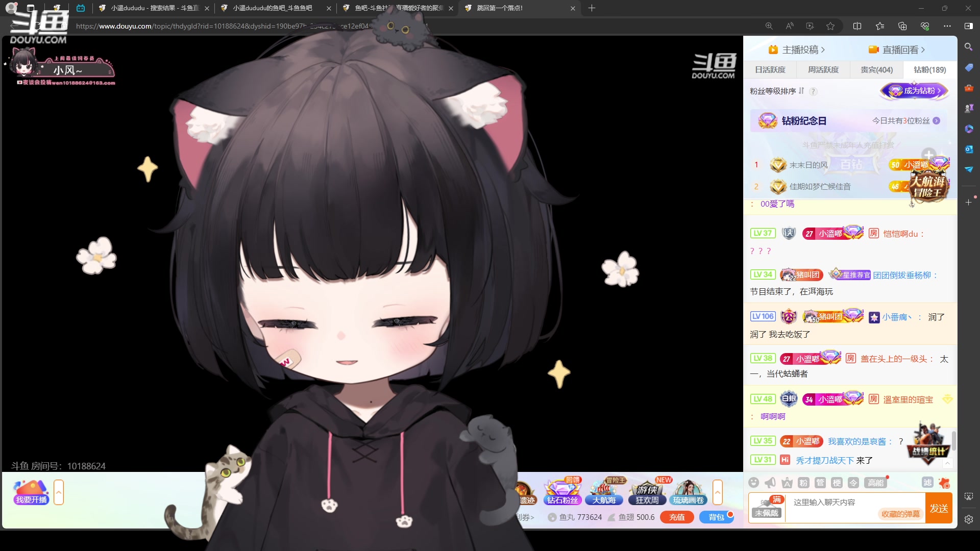This screenshot has width=980, height=551.
Task: Click the help question mark beside 粉丝等级排序
Action: [x=813, y=91]
